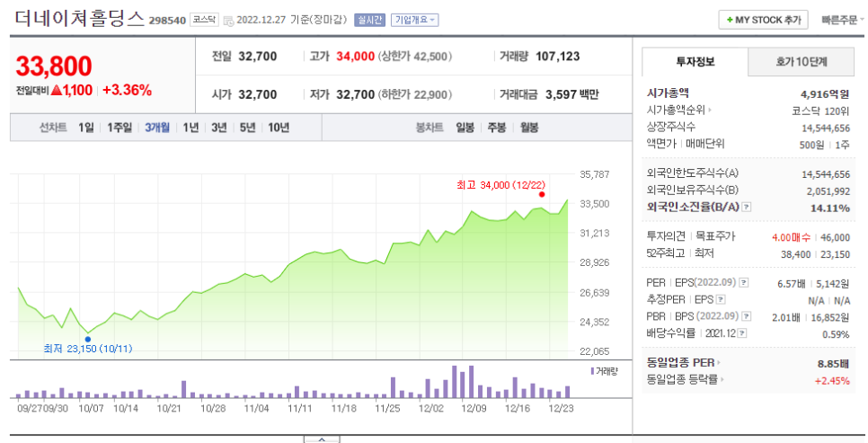
Task: Open the 기업개요 dropdown
Action: (414, 20)
